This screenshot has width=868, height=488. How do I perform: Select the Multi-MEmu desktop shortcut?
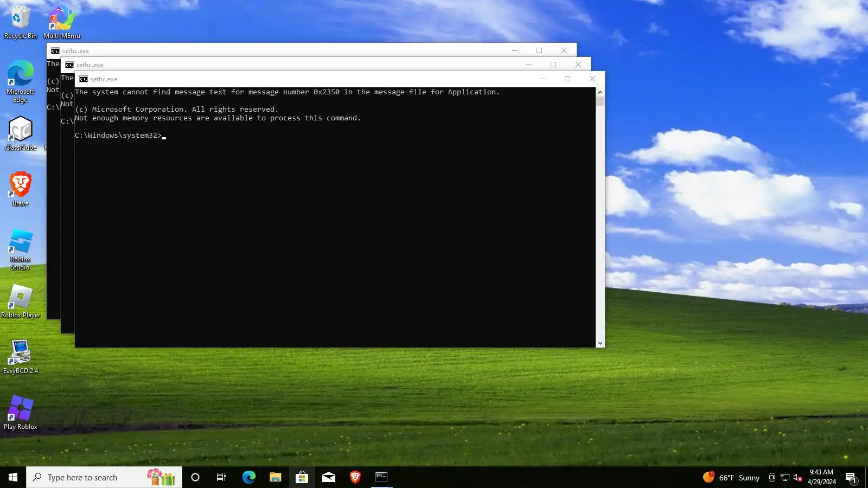[x=62, y=22]
